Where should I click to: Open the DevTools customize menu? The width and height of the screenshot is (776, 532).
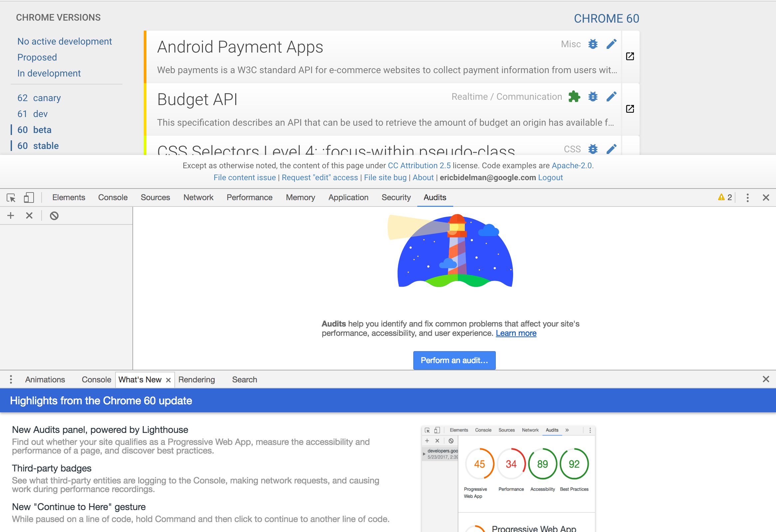pyautogui.click(x=748, y=198)
